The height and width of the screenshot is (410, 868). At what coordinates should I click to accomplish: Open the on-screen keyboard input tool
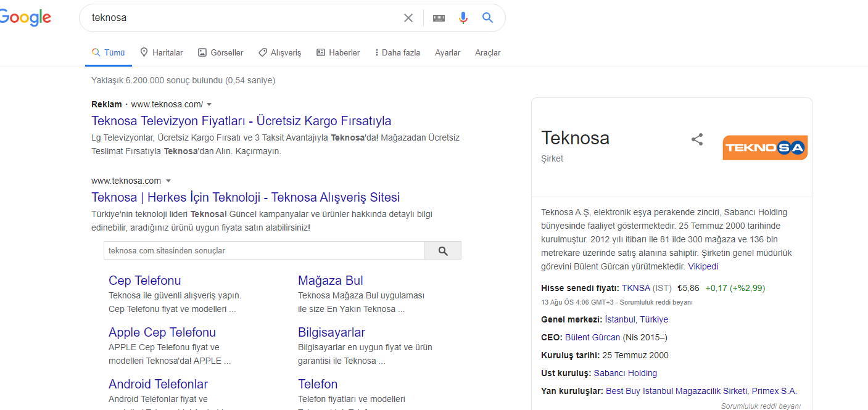(x=439, y=18)
